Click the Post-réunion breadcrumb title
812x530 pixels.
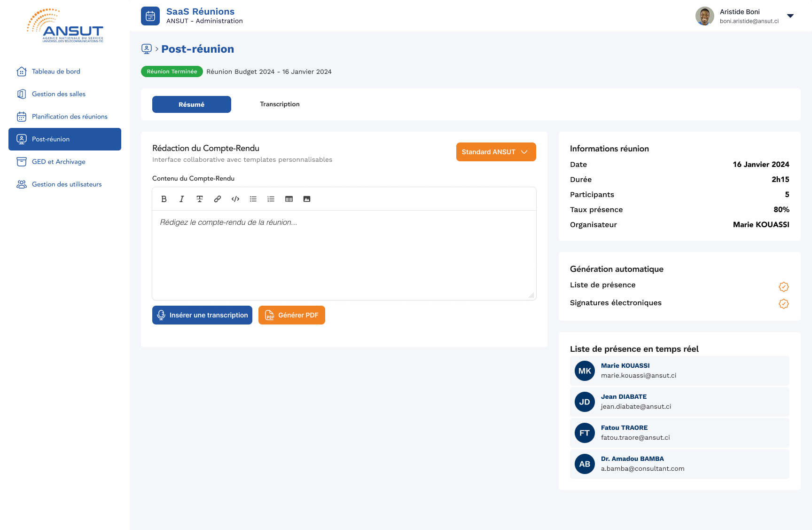point(198,49)
